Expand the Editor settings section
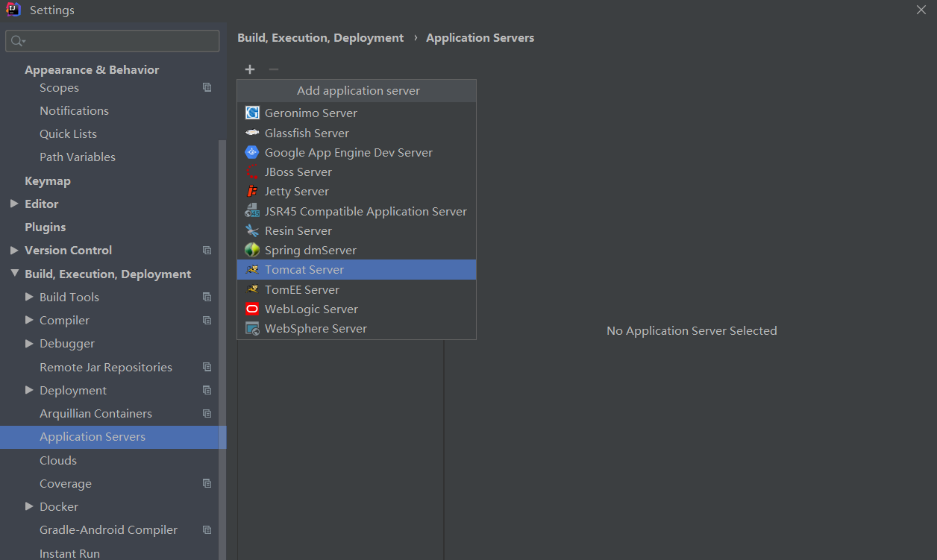Image resolution: width=937 pixels, height=560 pixels. point(14,204)
